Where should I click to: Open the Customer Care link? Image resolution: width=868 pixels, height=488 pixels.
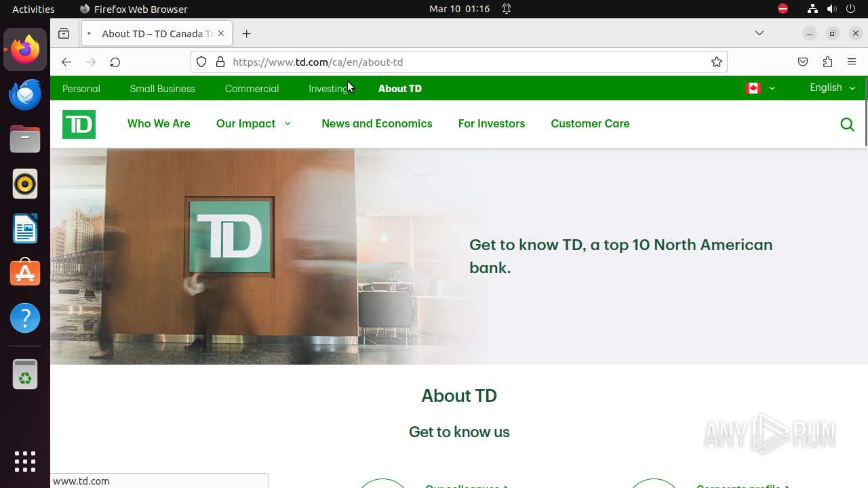coord(590,123)
